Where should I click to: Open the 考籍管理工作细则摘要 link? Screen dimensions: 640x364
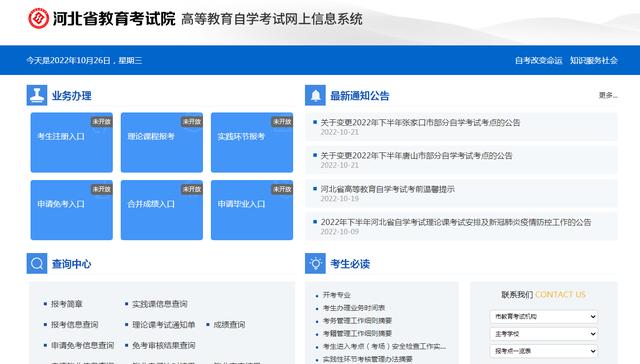[357, 333]
